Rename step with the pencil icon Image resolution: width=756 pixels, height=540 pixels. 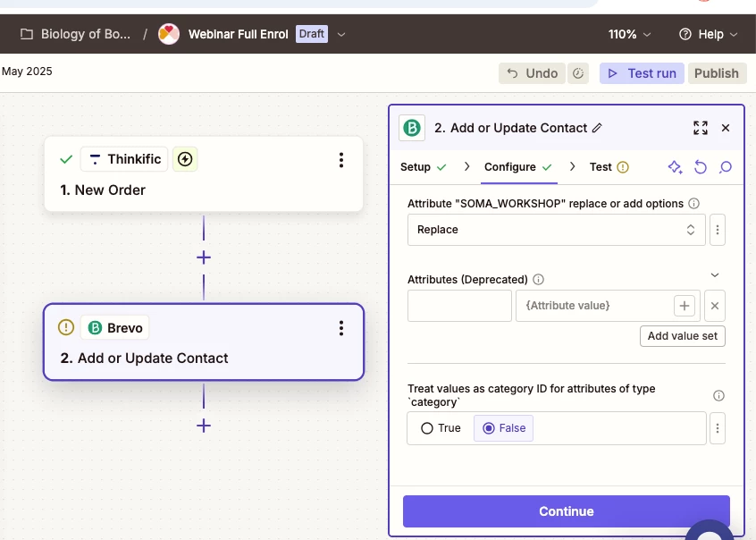click(597, 128)
